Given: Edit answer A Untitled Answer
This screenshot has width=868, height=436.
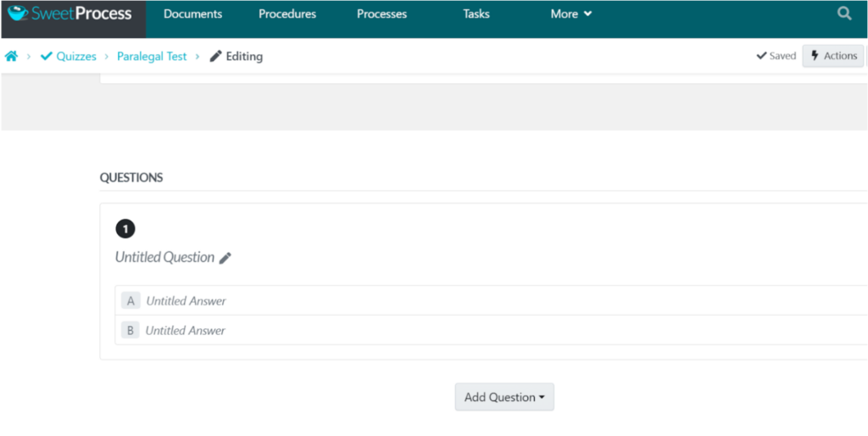Looking at the screenshot, I should pyautogui.click(x=186, y=301).
